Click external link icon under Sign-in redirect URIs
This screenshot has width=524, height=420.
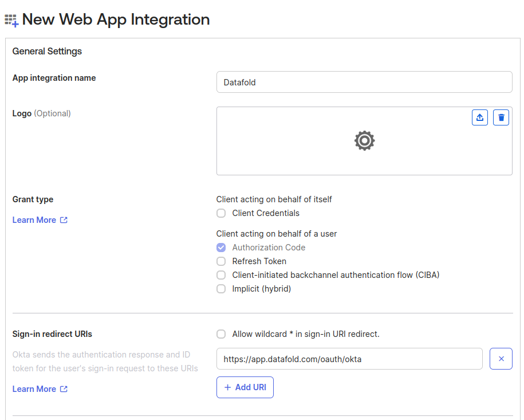(64, 389)
